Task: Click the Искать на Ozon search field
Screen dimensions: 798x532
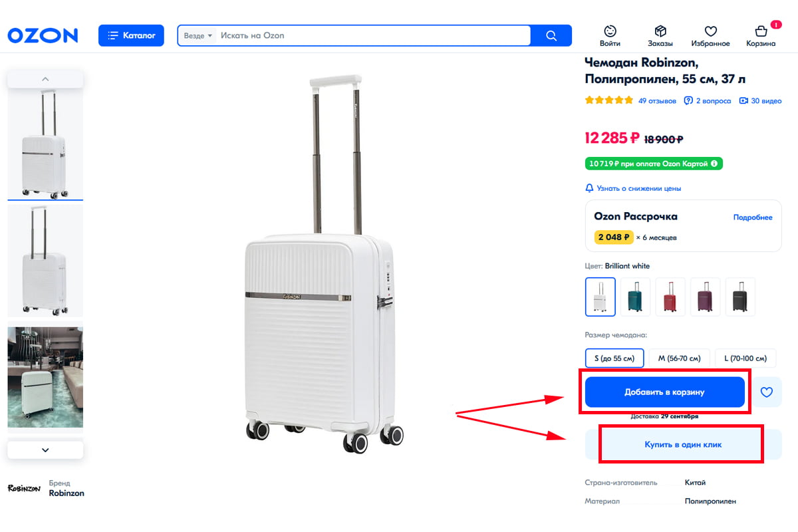Action: point(372,36)
